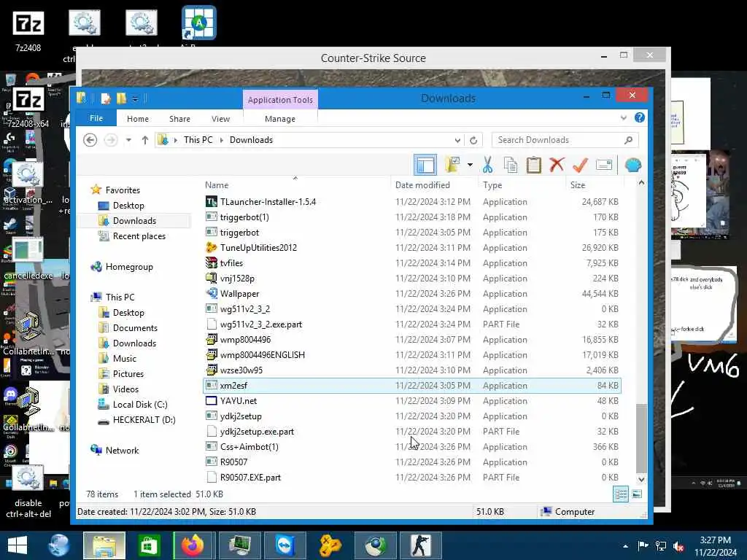Switch to Firefox in the taskbar
Viewport: 747px width, 560px height.
click(x=193, y=545)
